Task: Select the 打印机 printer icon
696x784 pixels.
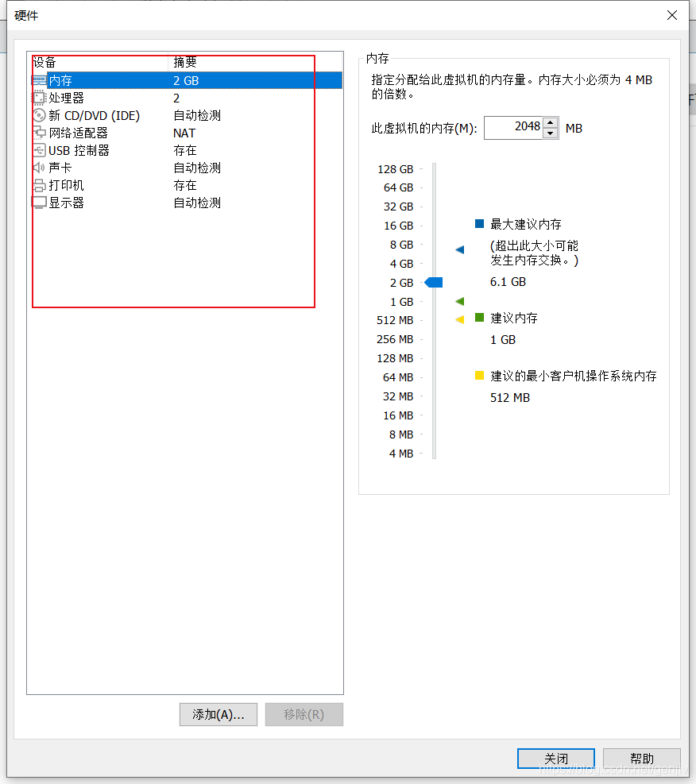Action: click(39, 186)
